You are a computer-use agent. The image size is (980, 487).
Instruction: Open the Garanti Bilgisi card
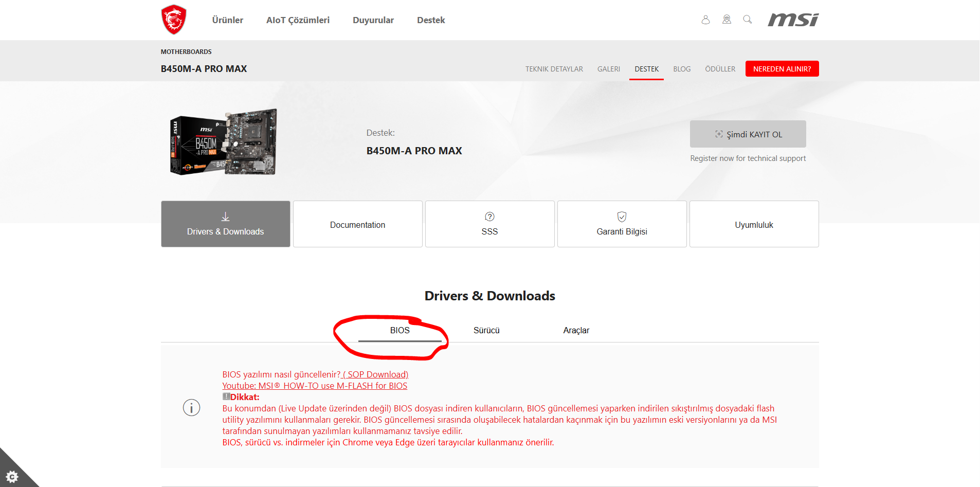click(x=622, y=224)
